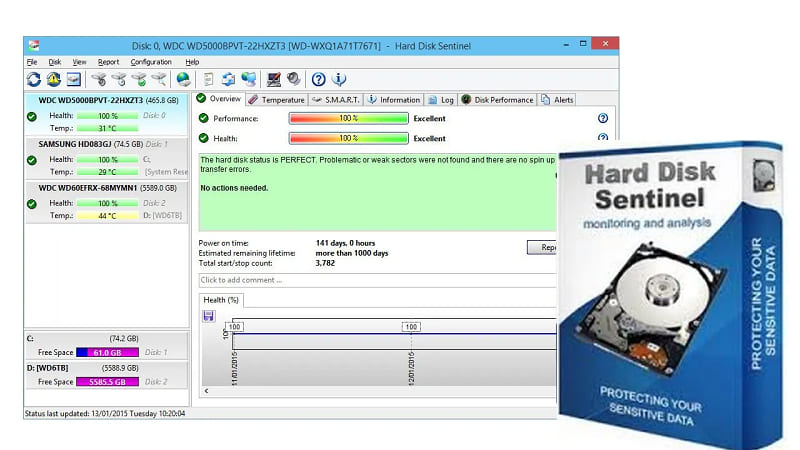Click the help icon beside Health bar
The height and width of the screenshot is (450, 800).
click(603, 137)
